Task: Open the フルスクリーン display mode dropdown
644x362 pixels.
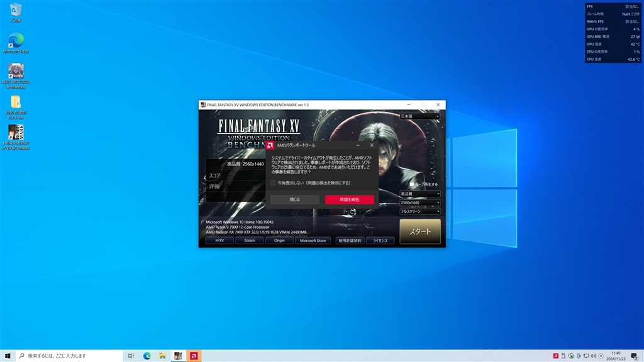Action: [x=419, y=212]
